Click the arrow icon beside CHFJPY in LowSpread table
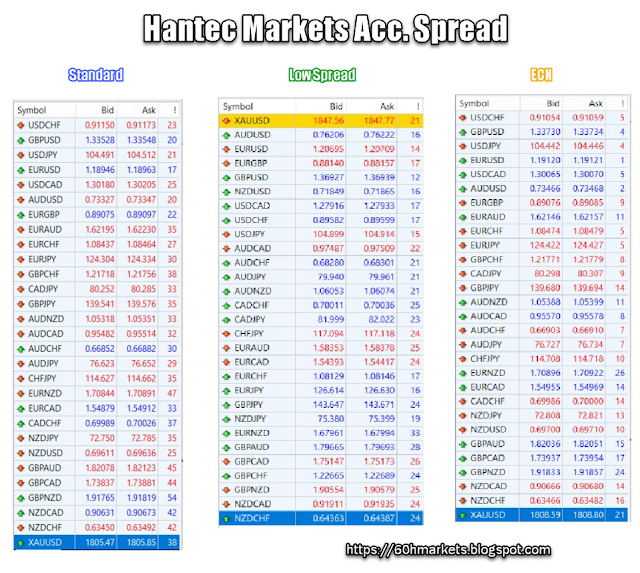Viewport: 640px width, 573px height. [227, 334]
